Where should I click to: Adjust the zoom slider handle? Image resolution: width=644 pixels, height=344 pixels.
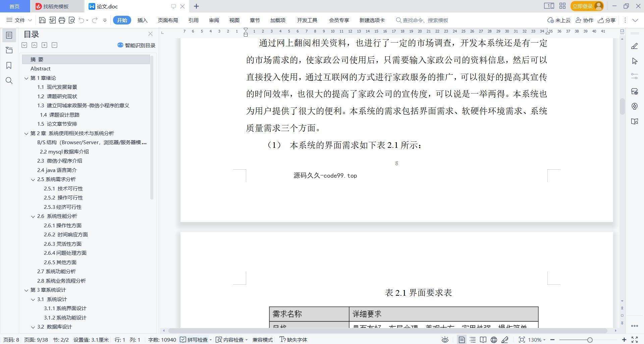click(x=590, y=340)
